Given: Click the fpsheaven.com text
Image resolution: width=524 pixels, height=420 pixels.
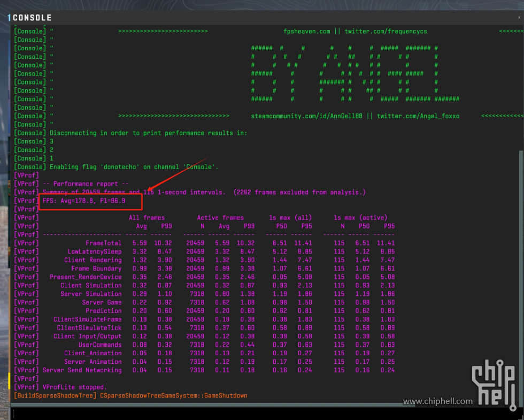Looking at the screenshot, I should click(307, 32).
